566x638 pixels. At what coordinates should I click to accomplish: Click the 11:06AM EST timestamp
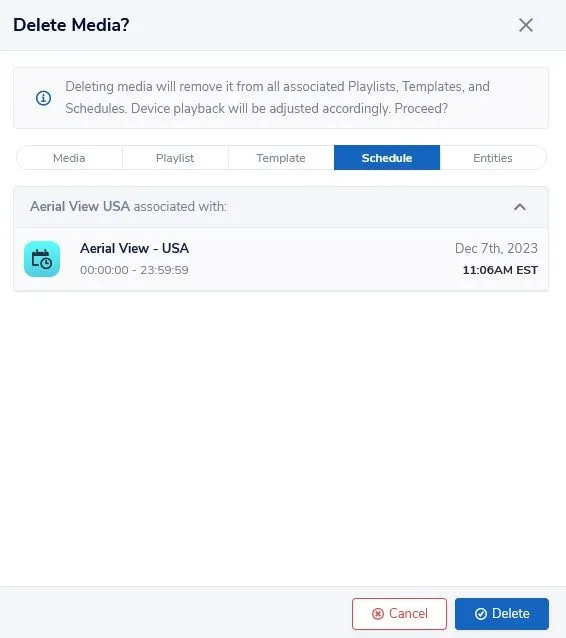point(500,270)
